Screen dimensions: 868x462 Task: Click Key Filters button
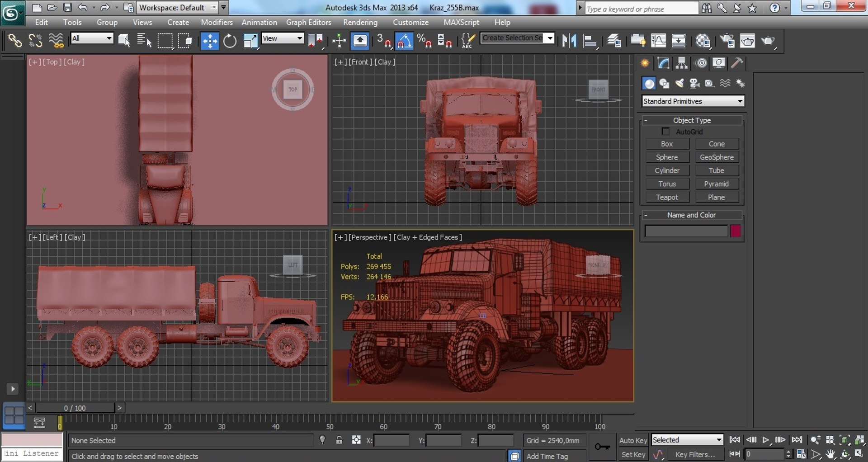coord(695,454)
